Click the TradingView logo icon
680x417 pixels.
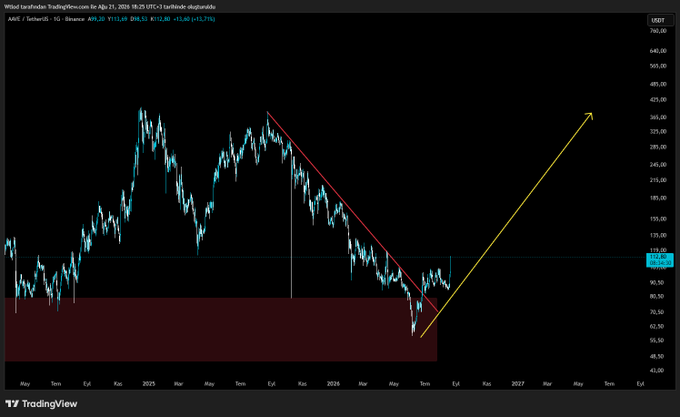tap(12, 404)
